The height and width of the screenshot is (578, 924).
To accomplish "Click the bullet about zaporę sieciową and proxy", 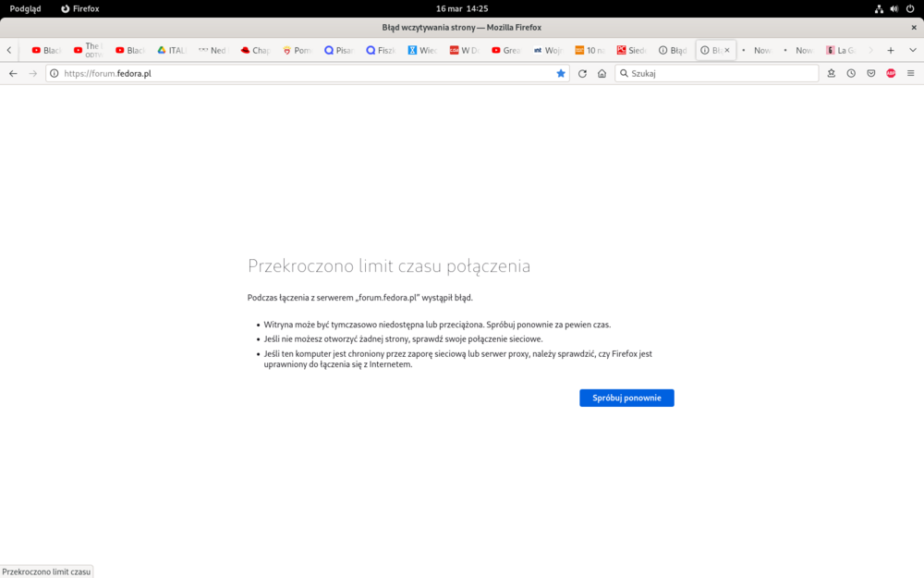I will tap(458, 359).
